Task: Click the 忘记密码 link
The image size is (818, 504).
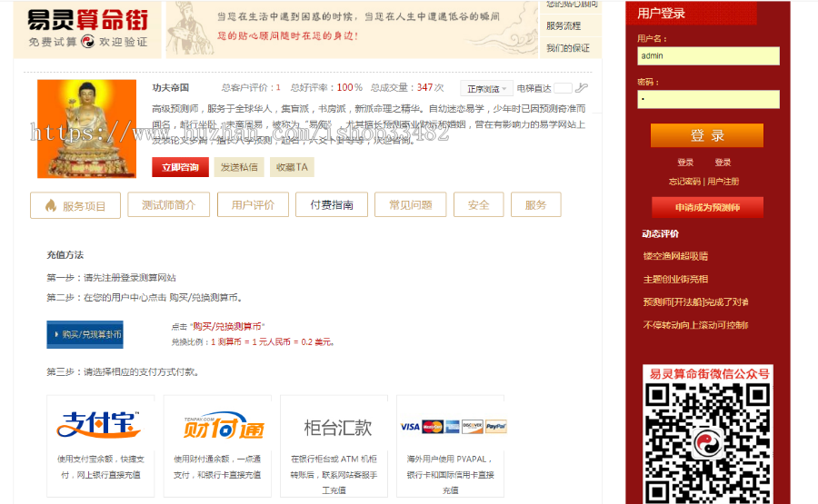Action: [684, 182]
